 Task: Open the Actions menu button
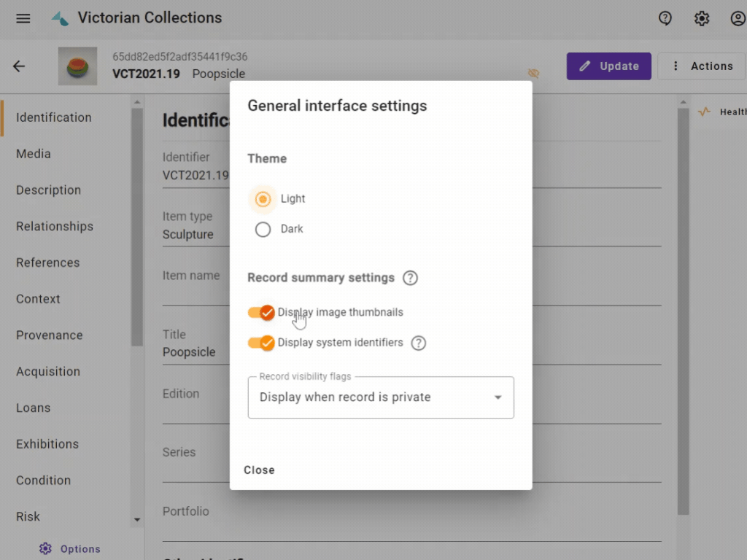point(702,66)
